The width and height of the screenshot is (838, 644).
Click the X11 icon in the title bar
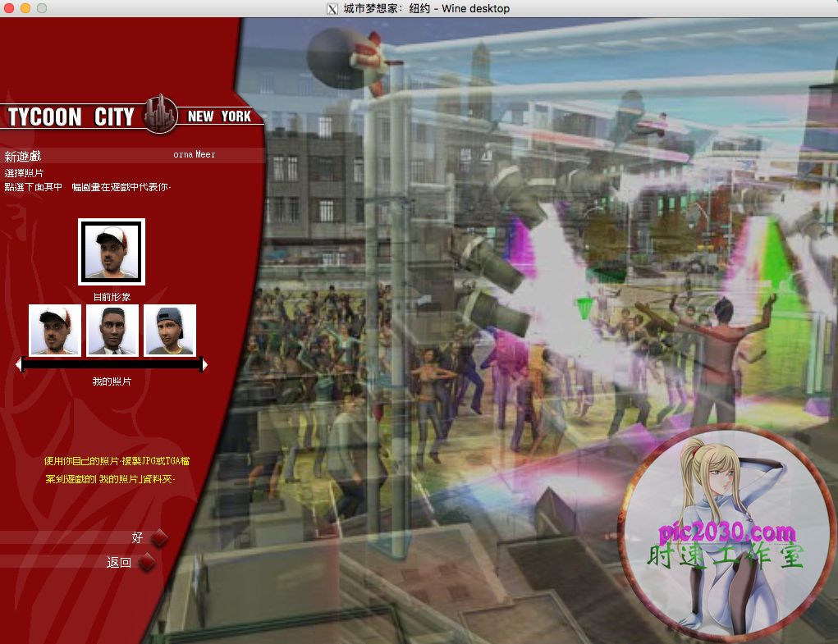pyautogui.click(x=332, y=8)
